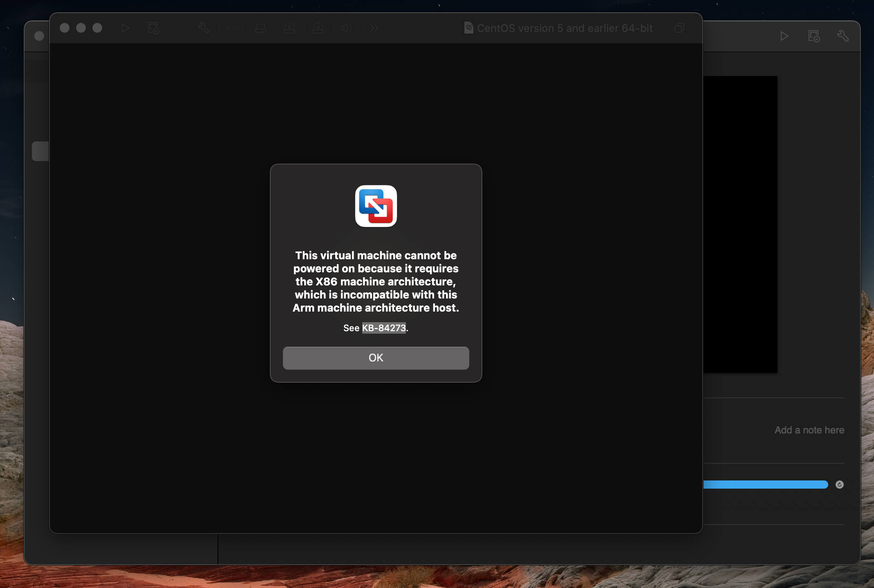The height and width of the screenshot is (588, 874).
Task: Click OK to dismiss the error dialog
Action: pos(376,358)
